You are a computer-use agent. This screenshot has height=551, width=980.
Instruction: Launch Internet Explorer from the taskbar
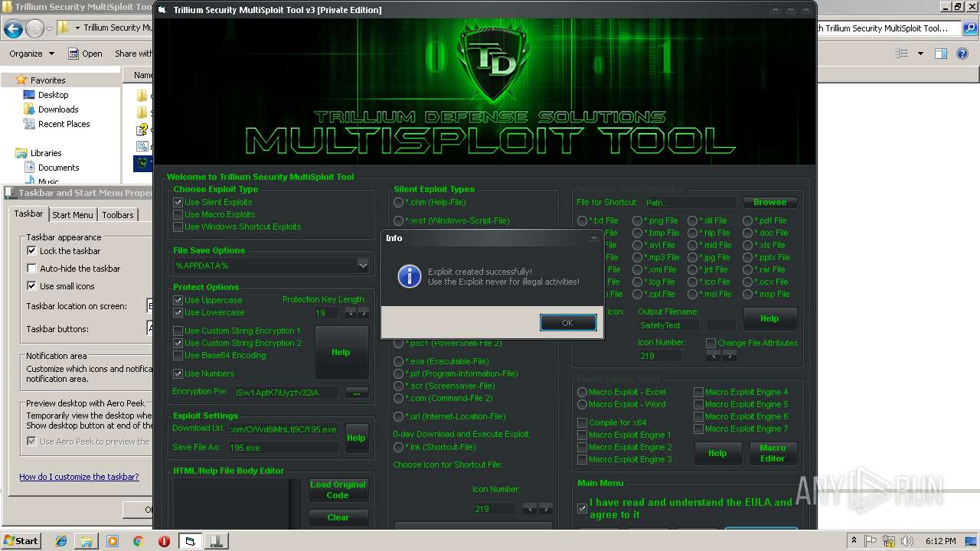point(61,541)
